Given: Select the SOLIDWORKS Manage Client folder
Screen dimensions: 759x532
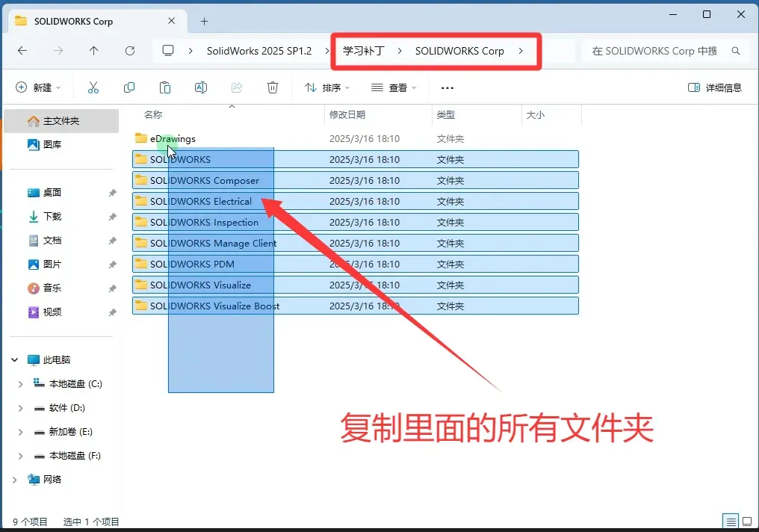Looking at the screenshot, I should [x=356, y=243].
